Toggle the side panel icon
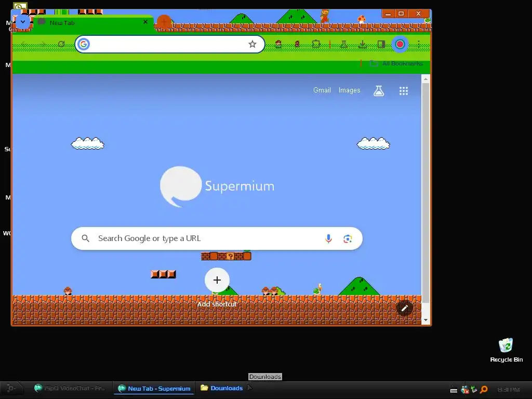Screen dimensions: 532x399 381,44
